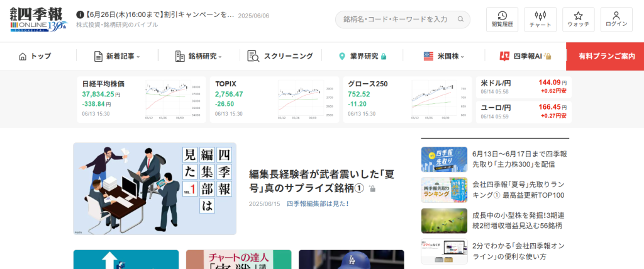Viewport: 644px width, 269px height.
Task: Click the Dodgers cap article thumbnail
Action: (351, 260)
